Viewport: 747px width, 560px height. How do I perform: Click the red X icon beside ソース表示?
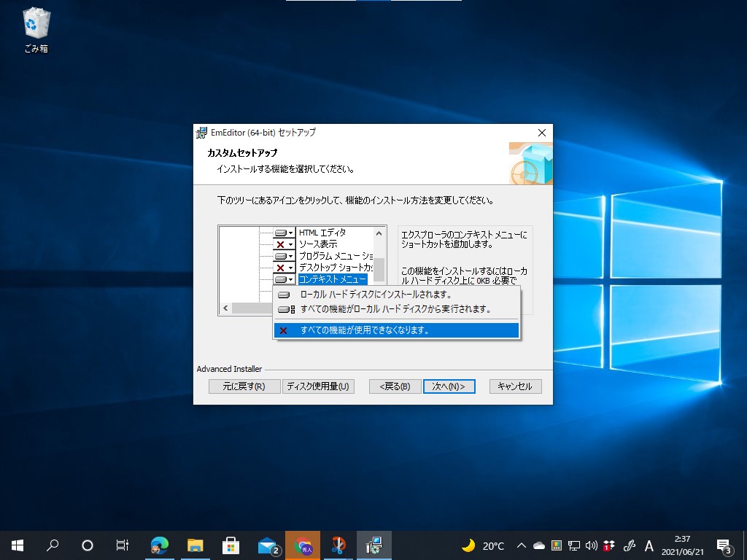click(280, 244)
